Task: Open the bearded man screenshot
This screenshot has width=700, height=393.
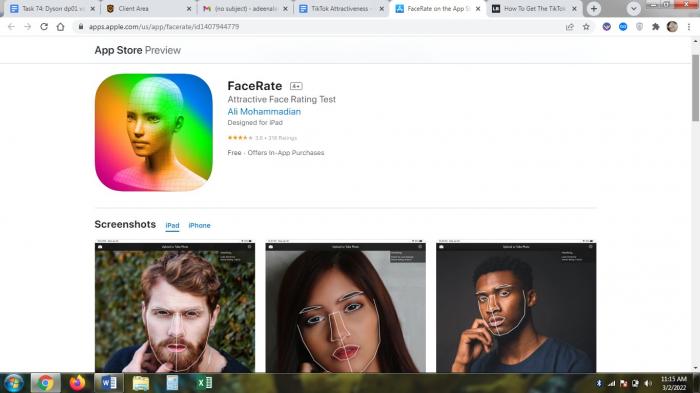Action: point(175,306)
